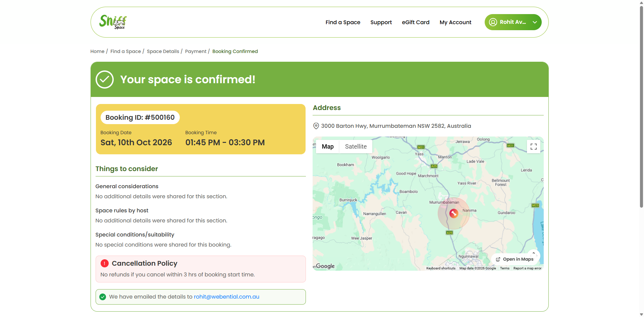
Task: Return to Space Details breadcrumb
Action: [163, 51]
